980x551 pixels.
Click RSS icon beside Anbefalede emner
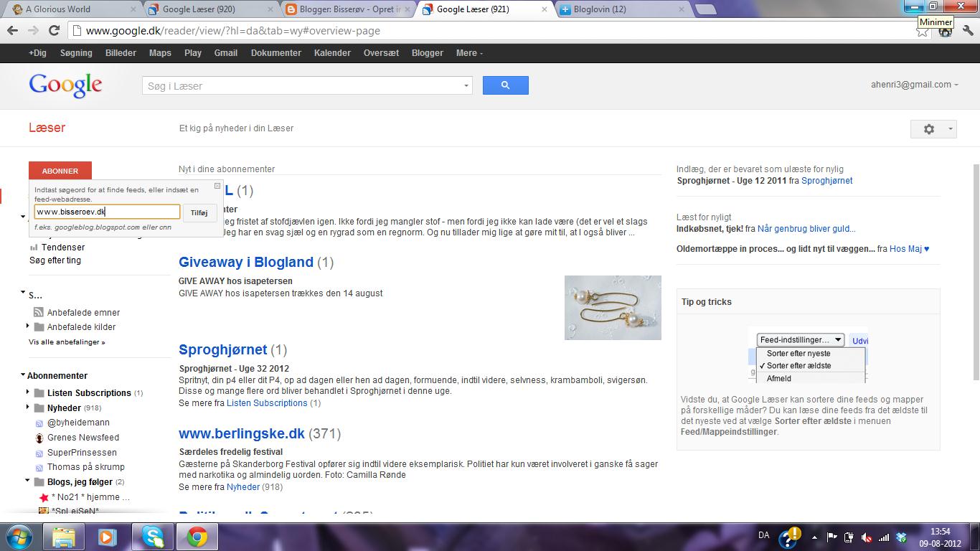[x=39, y=312]
